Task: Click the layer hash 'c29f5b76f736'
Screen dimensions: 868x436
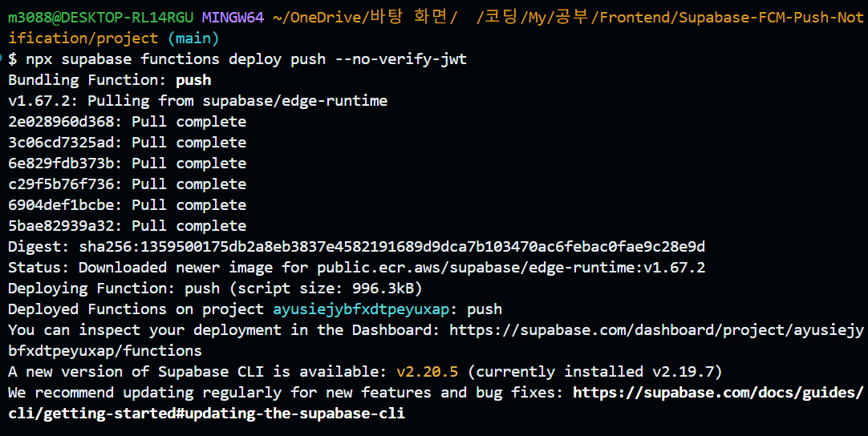Action: 60,184
